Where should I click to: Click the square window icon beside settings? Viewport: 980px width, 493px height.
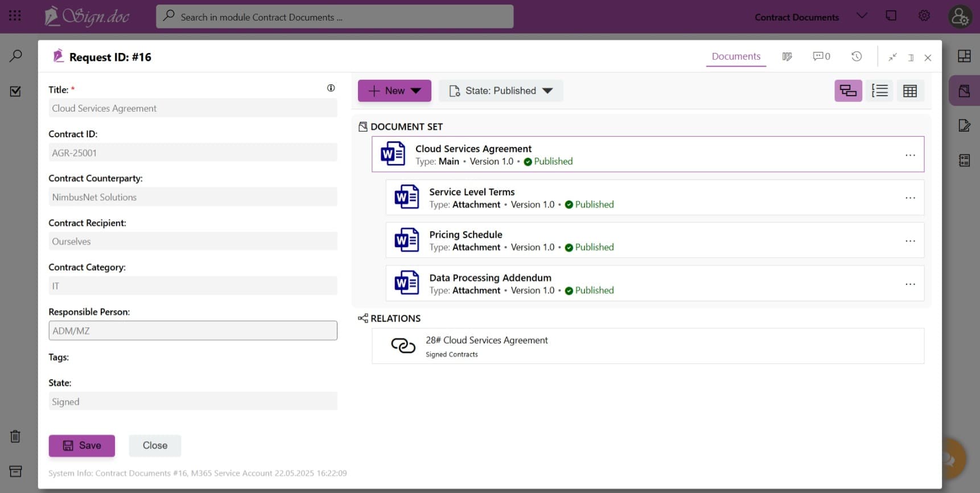tap(891, 16)
